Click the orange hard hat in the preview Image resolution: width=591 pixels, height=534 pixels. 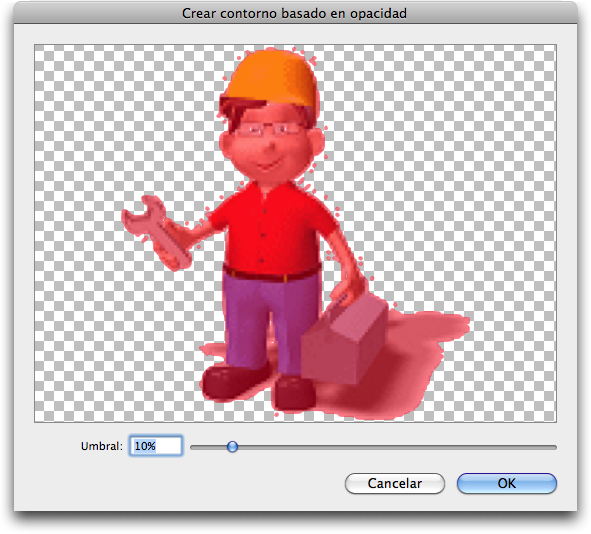(x=272, y=77)
